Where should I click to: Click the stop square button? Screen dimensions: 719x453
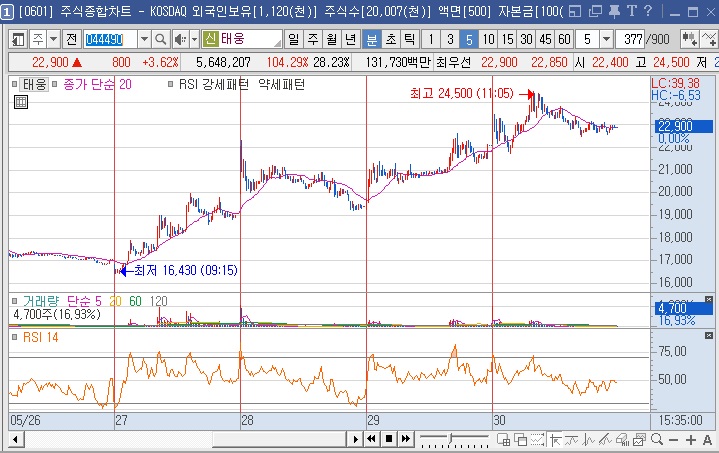click(389, 439)
